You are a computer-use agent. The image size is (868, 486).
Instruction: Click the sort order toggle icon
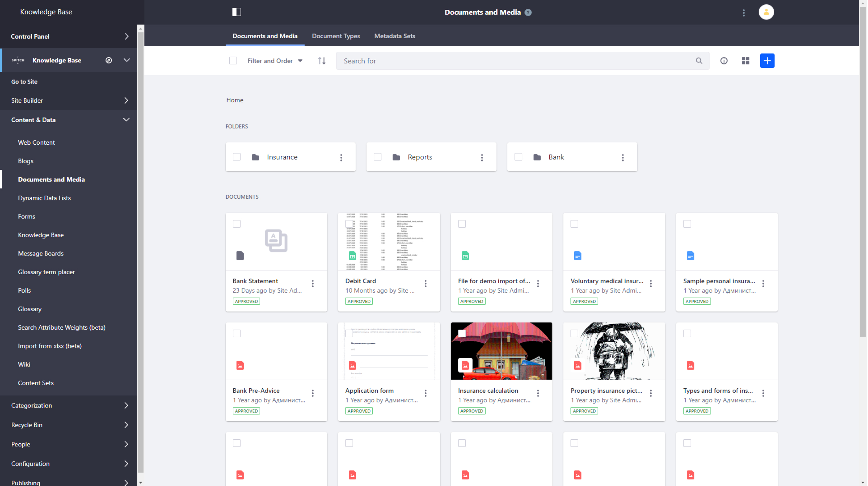click(322, 61)
